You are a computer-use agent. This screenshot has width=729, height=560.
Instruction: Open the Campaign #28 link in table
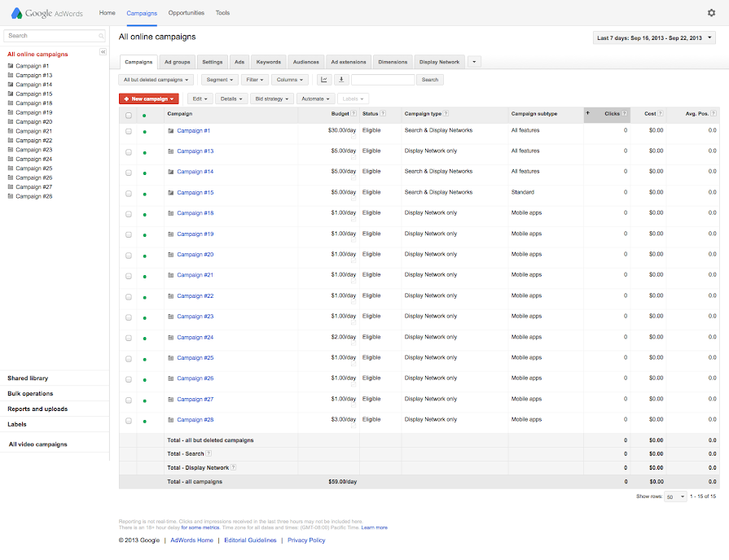[x=195, y=420]
